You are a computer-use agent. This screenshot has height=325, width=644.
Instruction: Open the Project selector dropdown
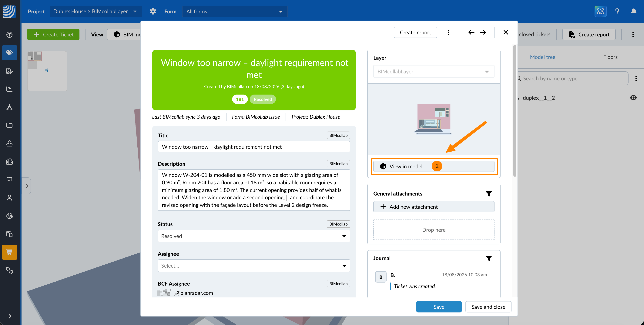(x=96, y=12)
